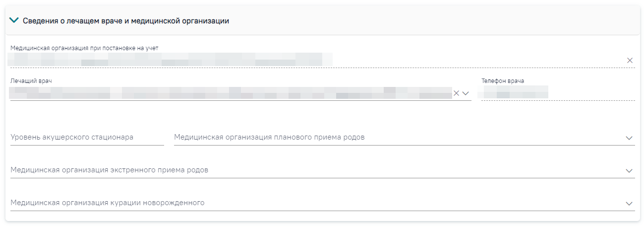The width and height of the screenshot is (644, 227).
Task: Select the Медицинская организация экстренного приема родов field
Action: [x=322, y=170]
